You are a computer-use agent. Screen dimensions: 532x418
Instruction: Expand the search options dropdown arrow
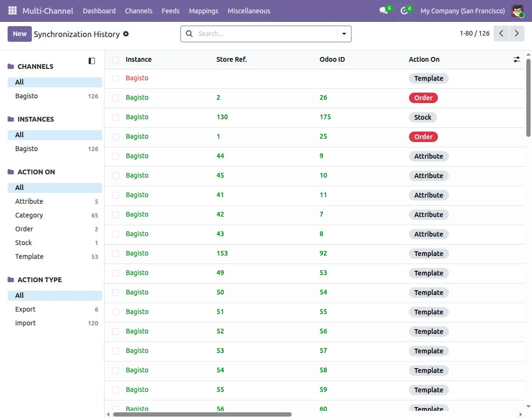point(344,34)
